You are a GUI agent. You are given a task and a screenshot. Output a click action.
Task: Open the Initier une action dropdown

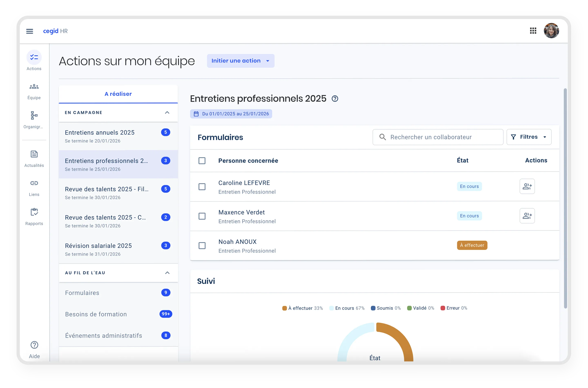point(241,61)
